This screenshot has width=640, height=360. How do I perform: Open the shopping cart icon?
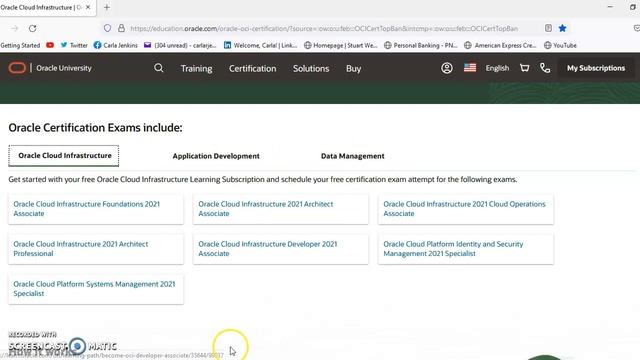[x=524, y=68]
